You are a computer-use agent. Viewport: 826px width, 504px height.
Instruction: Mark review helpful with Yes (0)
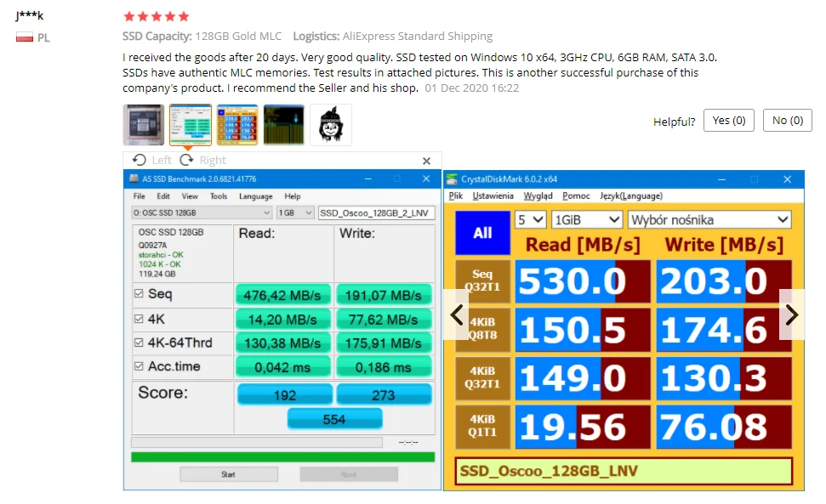729,121
